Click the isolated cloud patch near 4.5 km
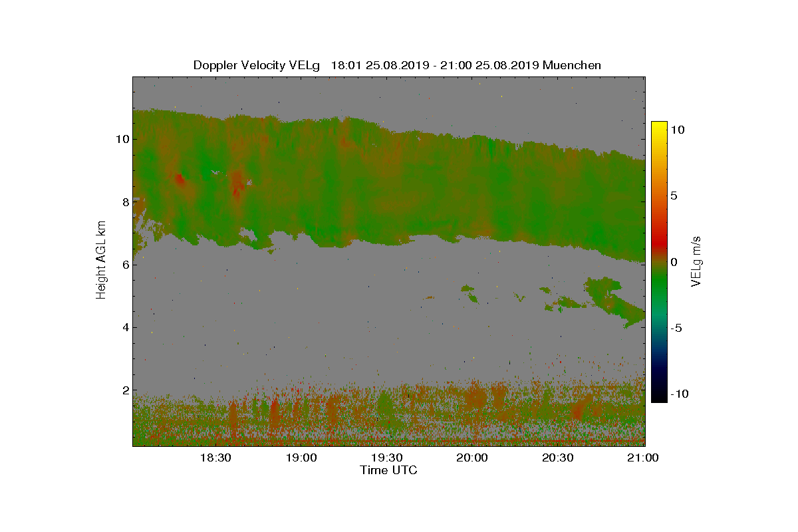Viewport: 798px width, 532px height. (x=615, y=303)
